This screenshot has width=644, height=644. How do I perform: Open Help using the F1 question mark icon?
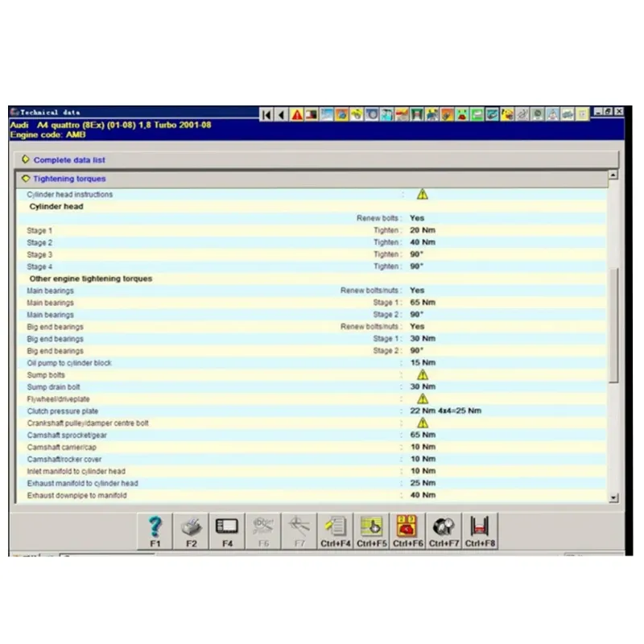click(x=155, y=530)
